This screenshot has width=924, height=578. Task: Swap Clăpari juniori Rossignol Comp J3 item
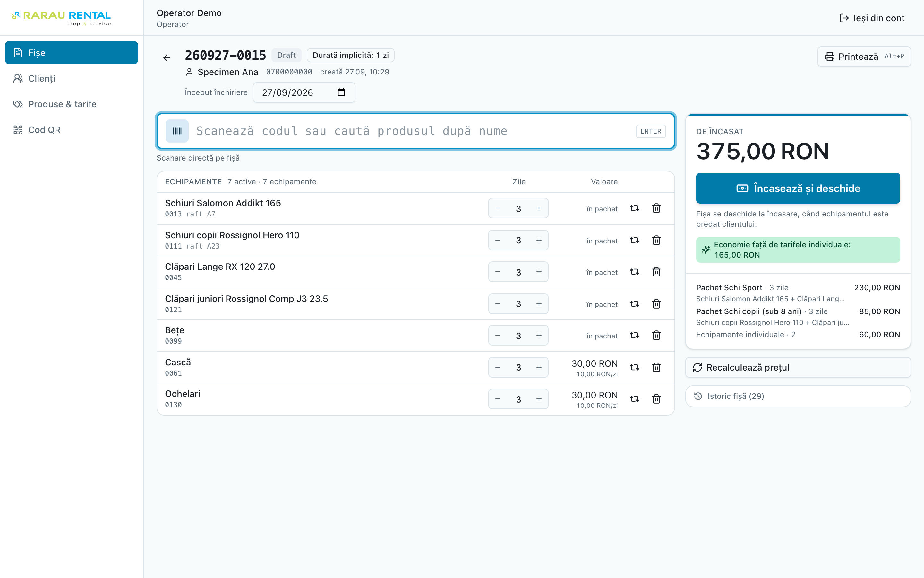pos(634,304)
